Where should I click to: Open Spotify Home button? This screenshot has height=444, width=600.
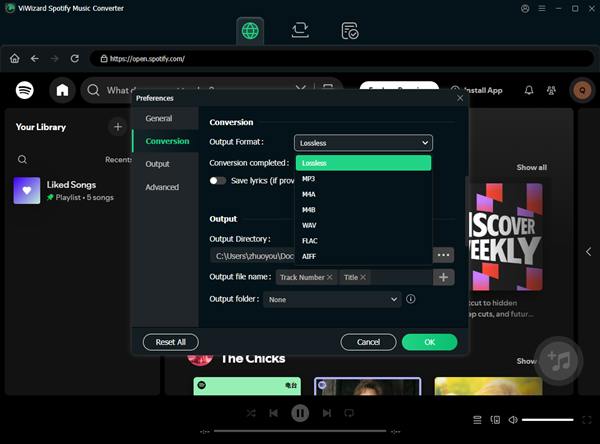pos(62,90)
